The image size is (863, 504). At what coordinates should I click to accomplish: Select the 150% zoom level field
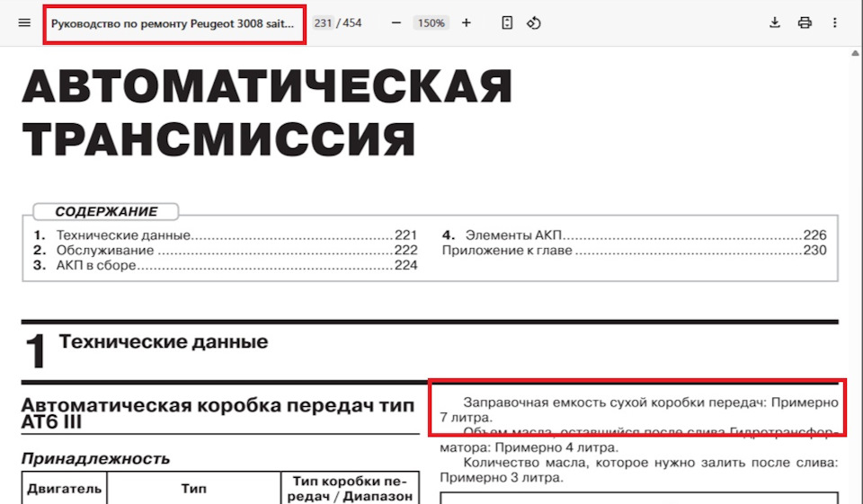click(x=431, y=23)
